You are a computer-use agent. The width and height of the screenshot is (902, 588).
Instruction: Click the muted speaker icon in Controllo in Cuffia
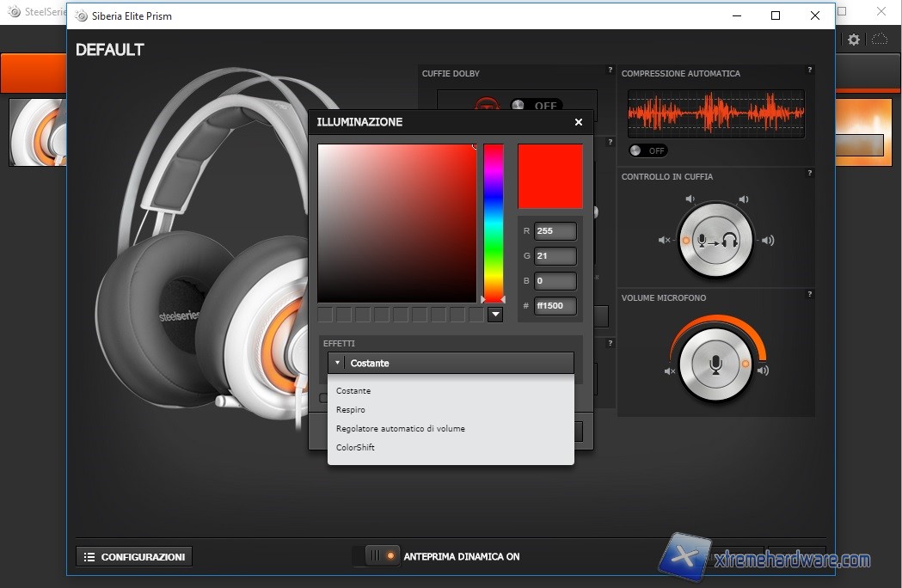(664, 240)
